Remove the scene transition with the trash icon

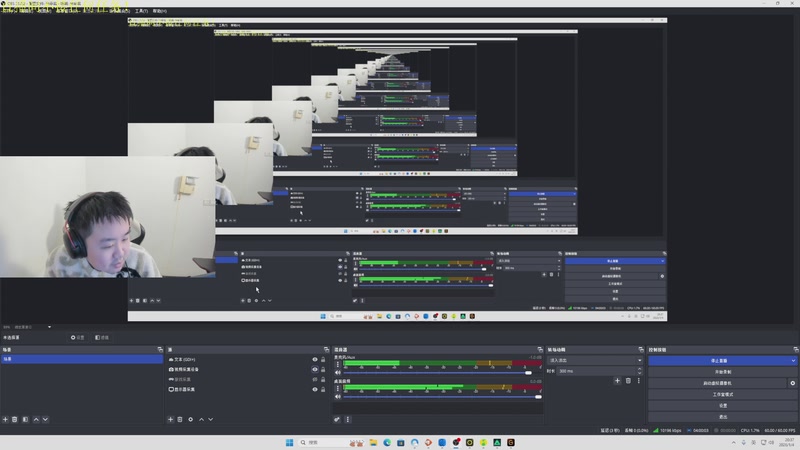[628, 381]
